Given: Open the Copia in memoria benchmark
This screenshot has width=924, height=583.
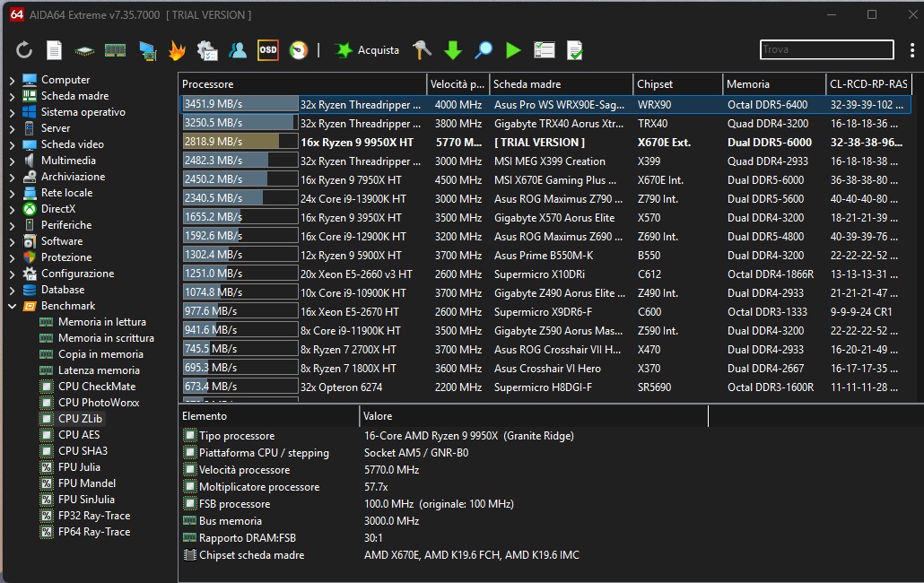Looking at the screenshot, I should [x=100, y=354].
